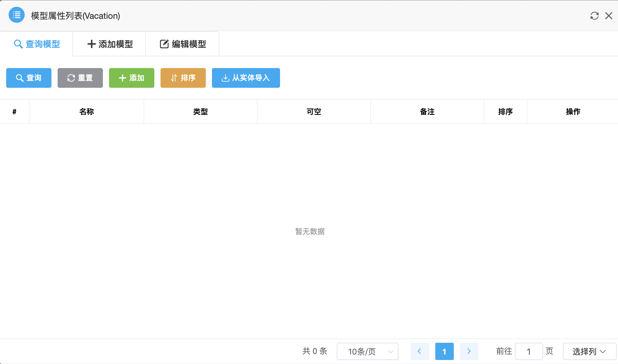Click the 类型 column header

click(201, 112)
